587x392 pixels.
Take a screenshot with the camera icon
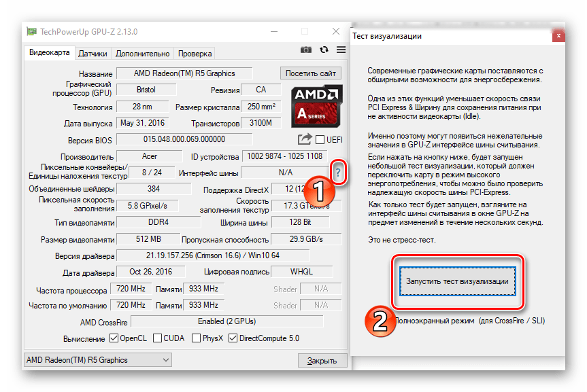click(306, 50)
